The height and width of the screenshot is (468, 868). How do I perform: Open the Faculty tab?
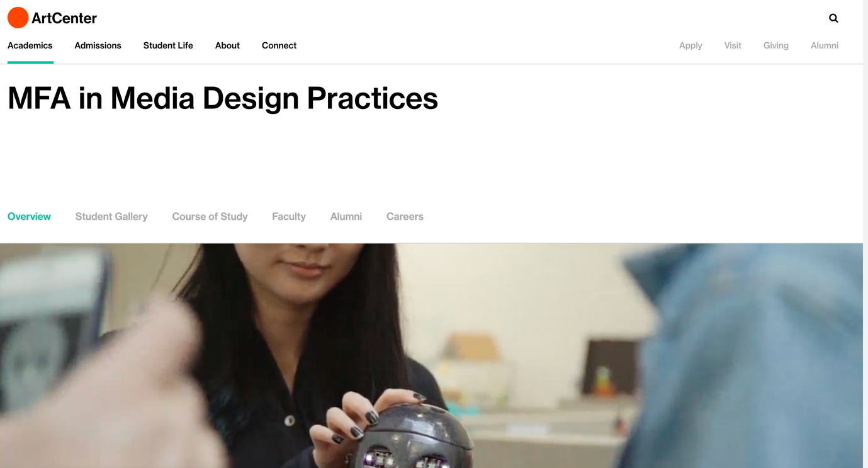pos(289,217)
